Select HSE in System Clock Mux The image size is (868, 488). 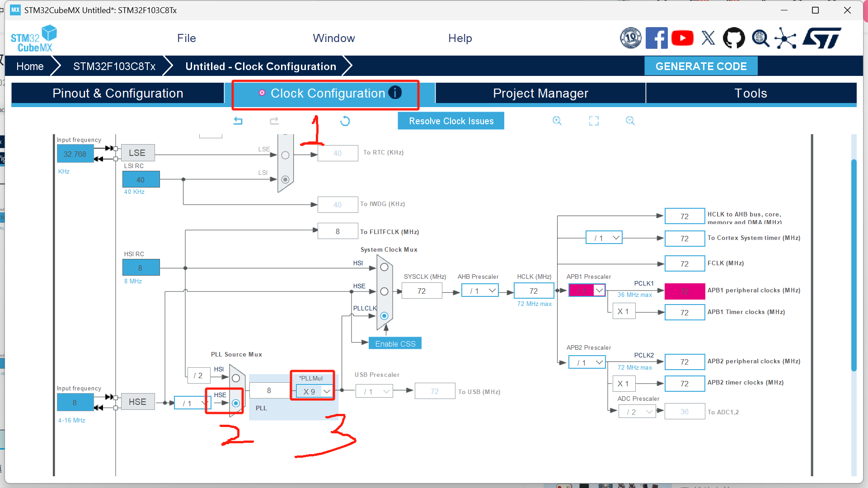click(x=384, y=291)
